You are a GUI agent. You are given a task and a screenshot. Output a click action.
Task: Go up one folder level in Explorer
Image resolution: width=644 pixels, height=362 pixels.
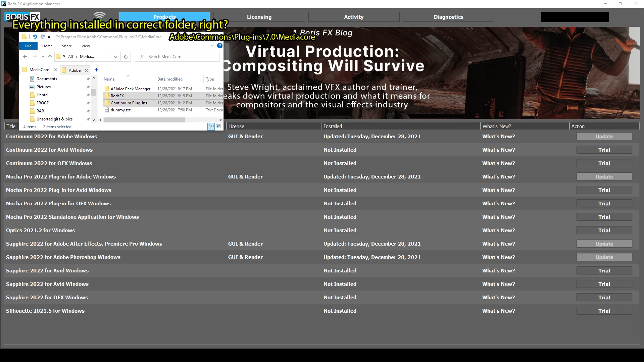coord(50,57)
